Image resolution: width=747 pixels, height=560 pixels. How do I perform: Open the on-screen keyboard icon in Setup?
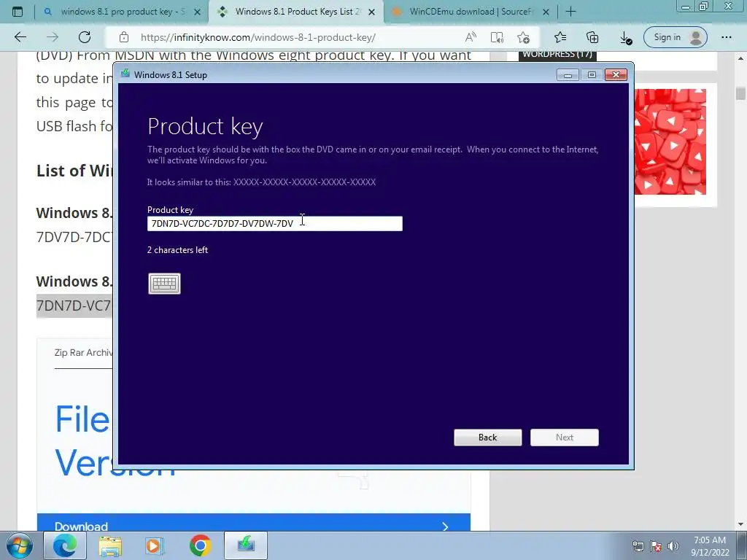coord(164,284)
